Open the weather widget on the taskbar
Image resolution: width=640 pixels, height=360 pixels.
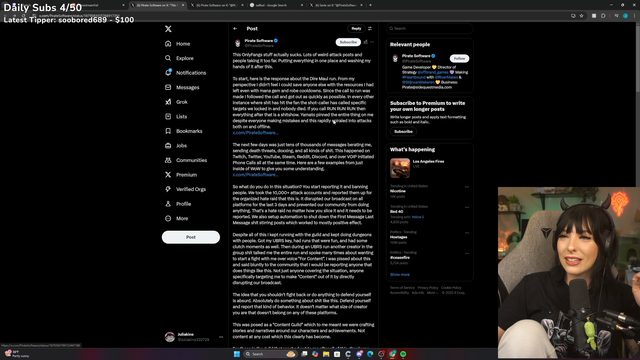pos(17,353)
